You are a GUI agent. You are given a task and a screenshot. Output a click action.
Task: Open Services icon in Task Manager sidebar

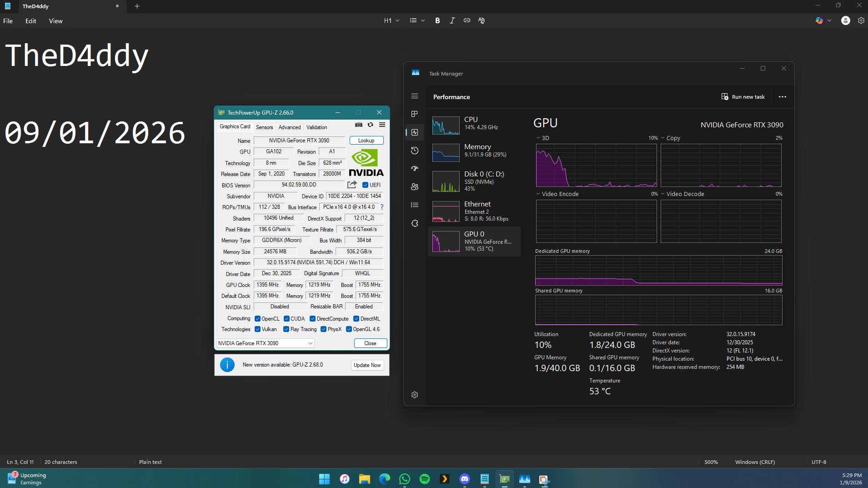click(x=415, y=223)
